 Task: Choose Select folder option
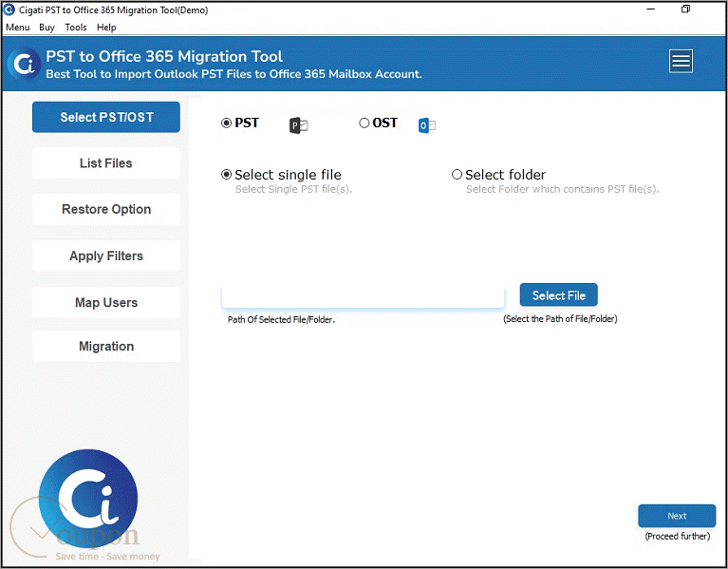457,174
